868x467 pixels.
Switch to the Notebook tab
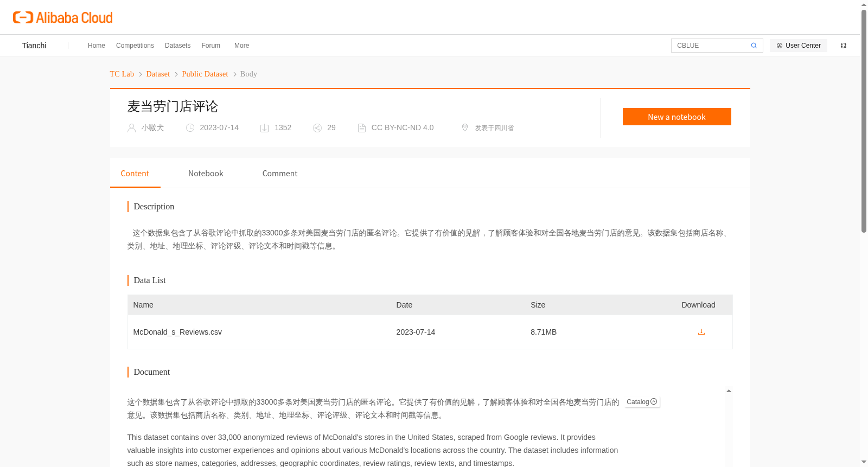pos(206,174)
